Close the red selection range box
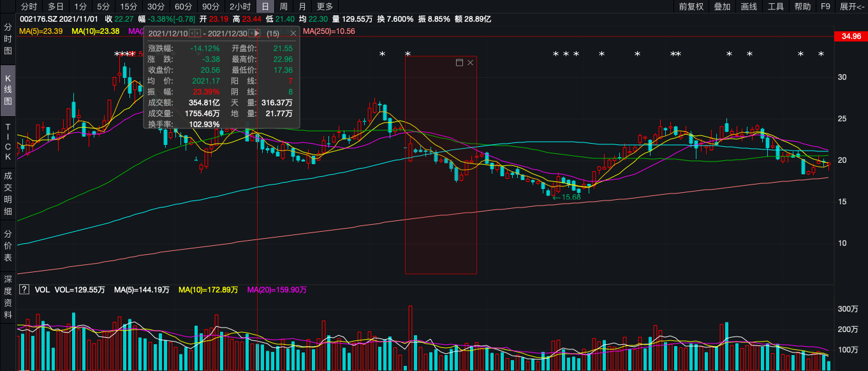Viewport: 868px width, 371px height. [471, 63]
